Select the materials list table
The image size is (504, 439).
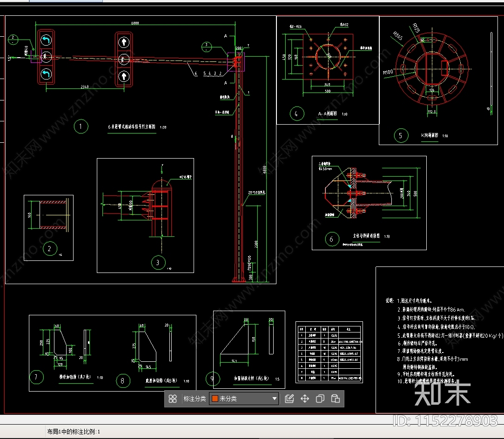pos(329,352)
